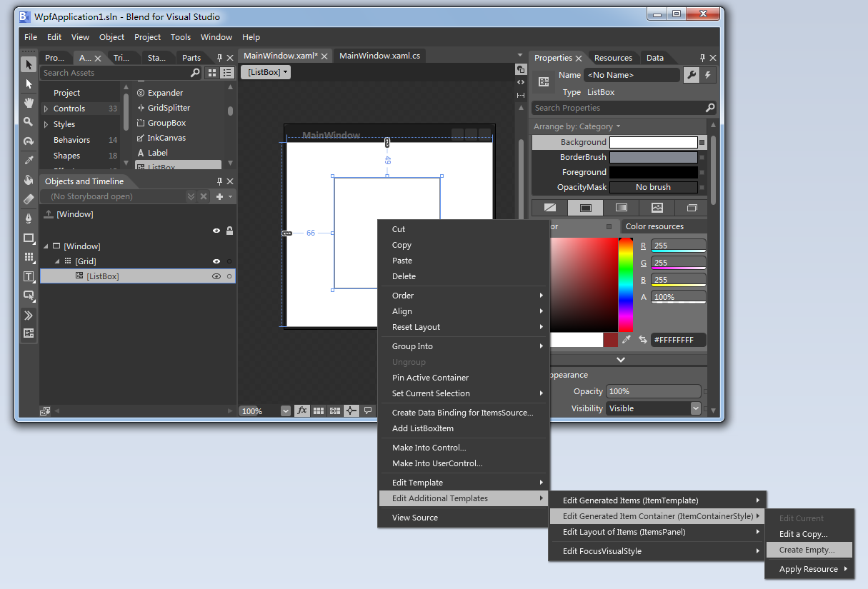Select the Gradient/eraser-shaped tool
The height and width of the screenshot is (589, 868).
point(29,199)
